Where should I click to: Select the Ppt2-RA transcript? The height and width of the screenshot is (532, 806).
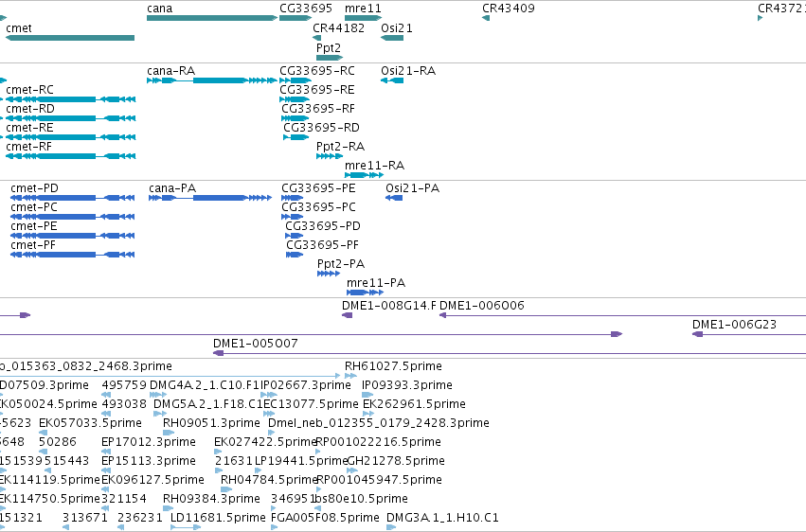[x=330, y=156]
